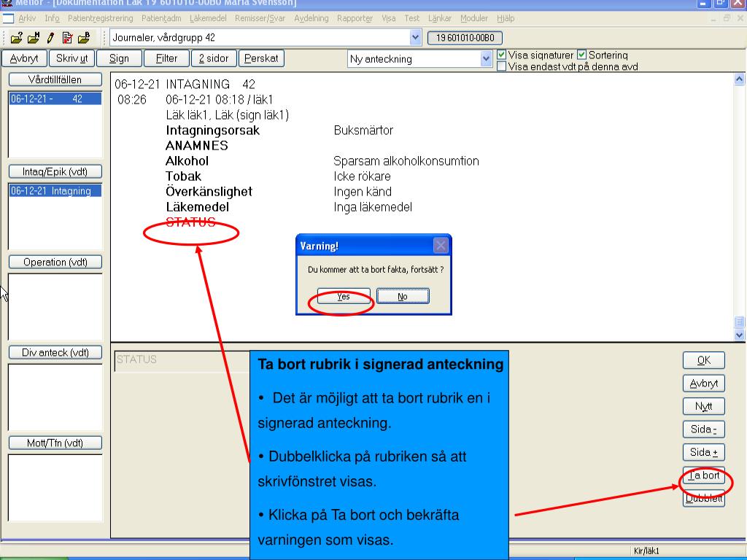Image resolution: width=747 pixels, height=560 pixels.
Task: Open the Läkemedel menu
Action: (x=208, y=18)
